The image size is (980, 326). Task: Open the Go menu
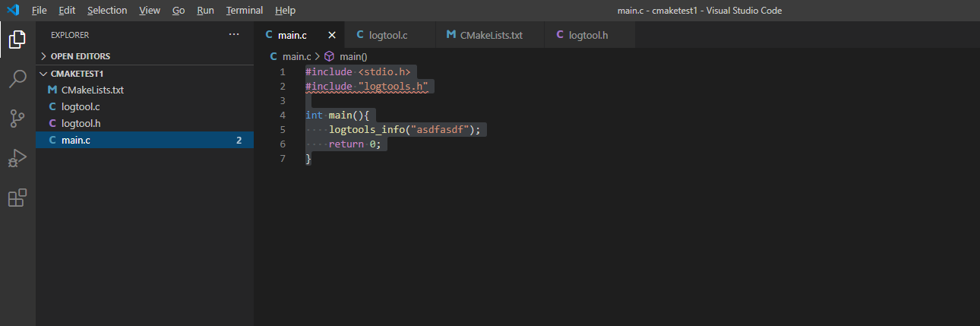pyautogui.click(x=179, y=11)
